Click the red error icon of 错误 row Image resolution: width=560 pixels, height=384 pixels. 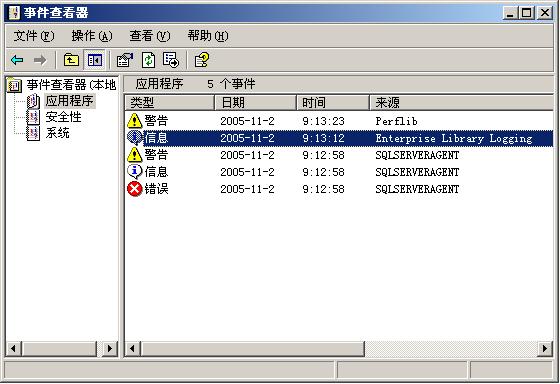point(134,189)
